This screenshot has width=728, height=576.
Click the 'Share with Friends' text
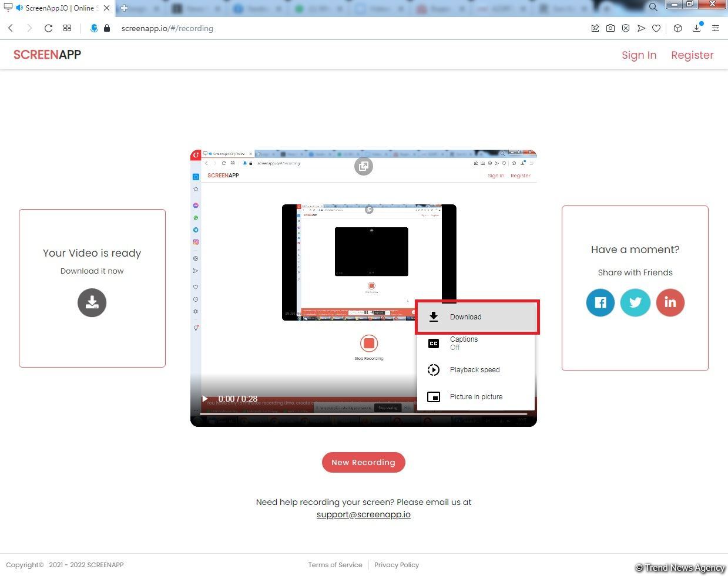click(x=635, y=272)
